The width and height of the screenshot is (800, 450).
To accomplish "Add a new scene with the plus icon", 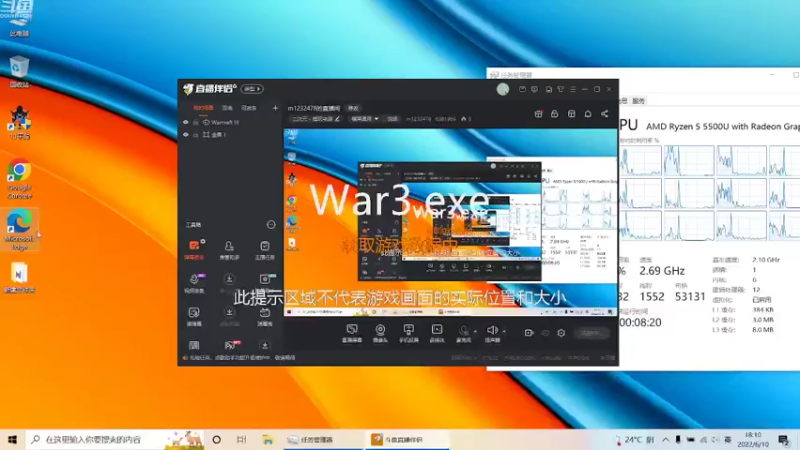I will [x=275, y=108].
